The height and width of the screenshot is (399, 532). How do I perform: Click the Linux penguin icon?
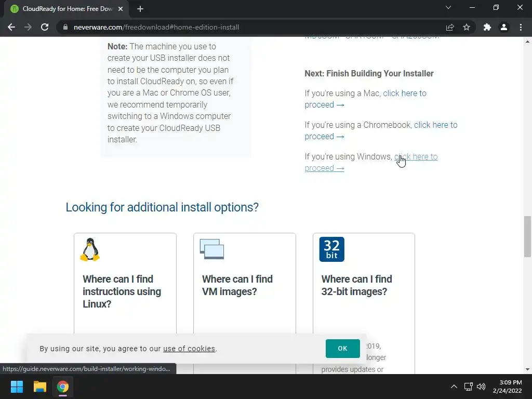90,250
